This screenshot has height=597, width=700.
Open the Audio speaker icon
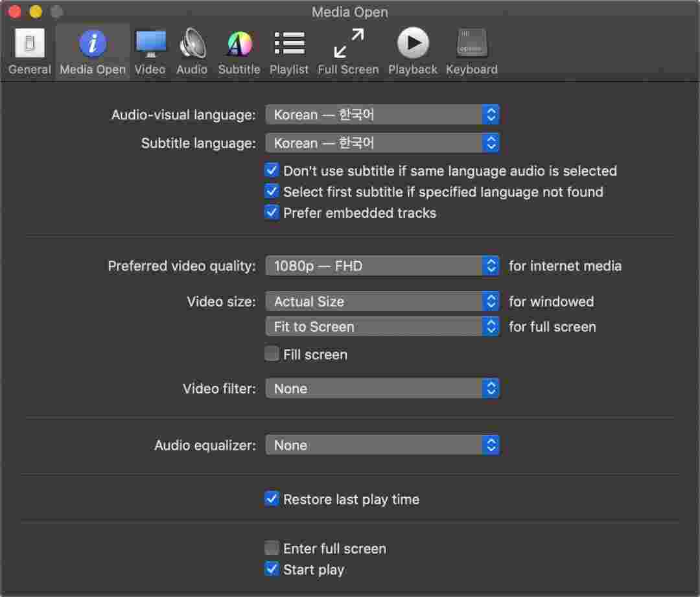tap(192, 44)
